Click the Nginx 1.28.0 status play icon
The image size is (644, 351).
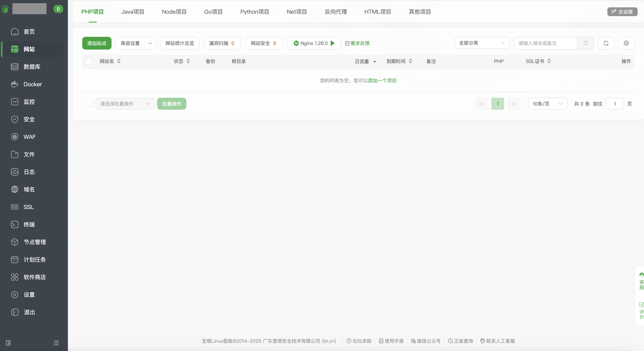(x=333, y=43)
